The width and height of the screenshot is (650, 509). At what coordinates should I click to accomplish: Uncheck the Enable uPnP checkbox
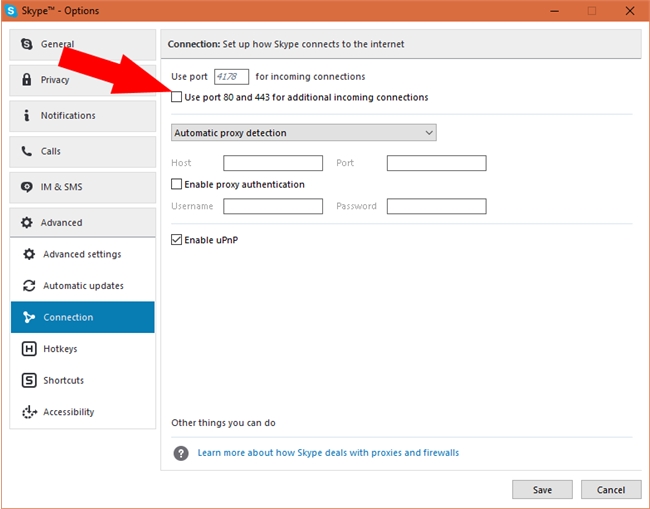click(177, 240)
